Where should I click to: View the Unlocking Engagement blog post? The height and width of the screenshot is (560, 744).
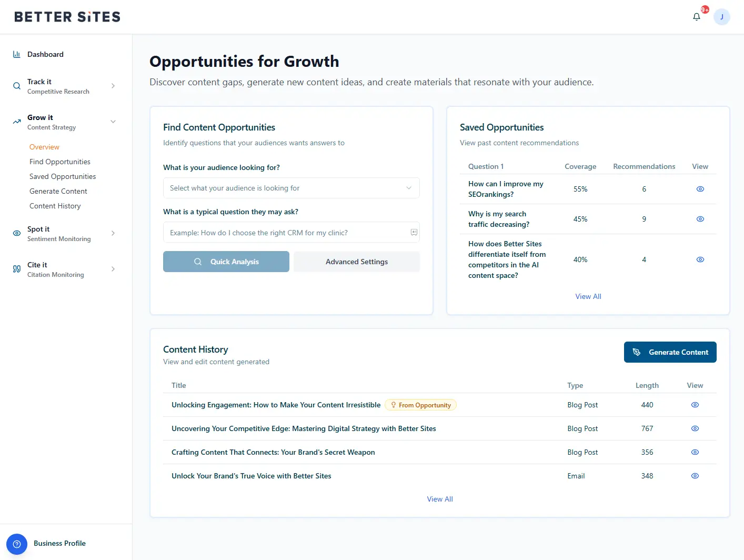(x=695, y=405)
